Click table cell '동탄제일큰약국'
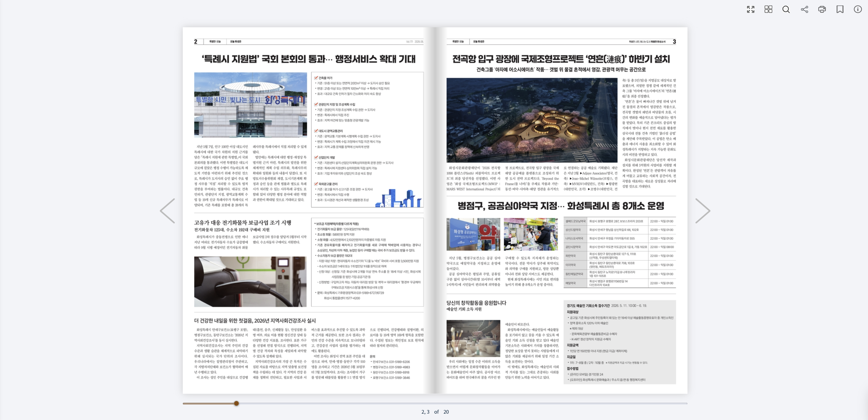The height and width of the screenshot is (420, 868). pyautogui.click(x=575, y=274)
